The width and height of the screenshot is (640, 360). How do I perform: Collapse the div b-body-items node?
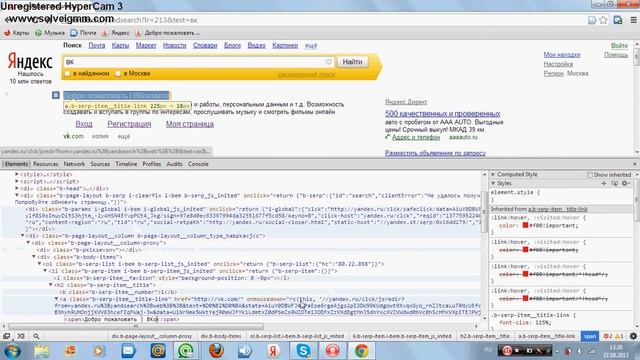pos(34,257)
